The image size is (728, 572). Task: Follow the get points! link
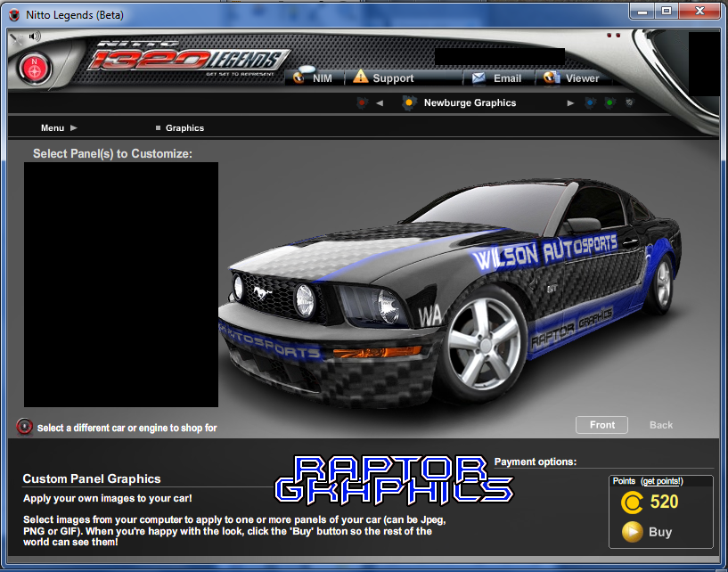[x=662, y=481]
